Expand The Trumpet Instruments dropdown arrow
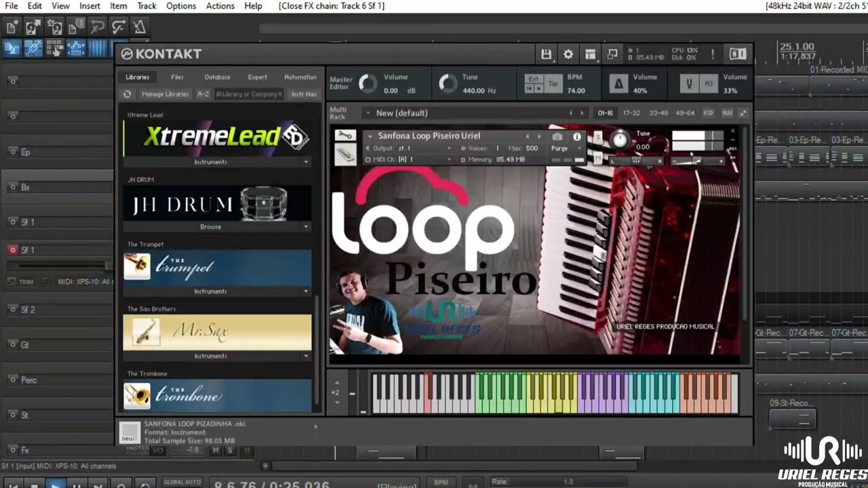The width and height of the screenshot is (868, 488). click(306, 291)
